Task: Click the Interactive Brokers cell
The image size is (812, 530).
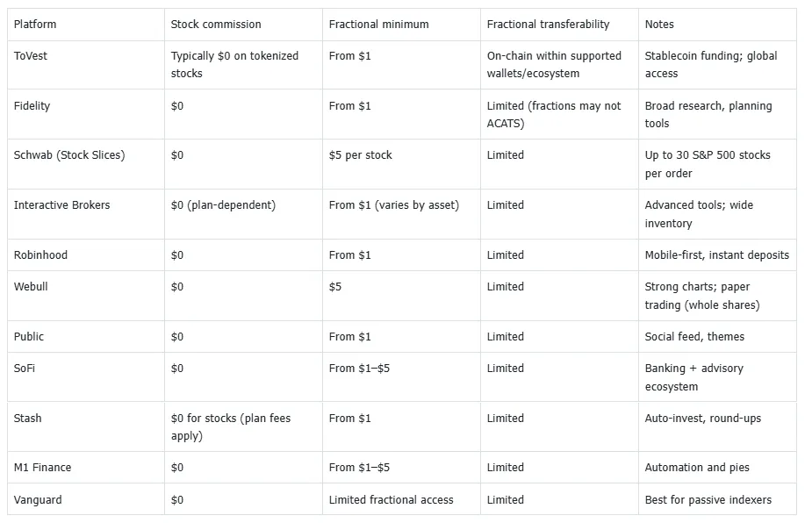Action: coord(61,205)
